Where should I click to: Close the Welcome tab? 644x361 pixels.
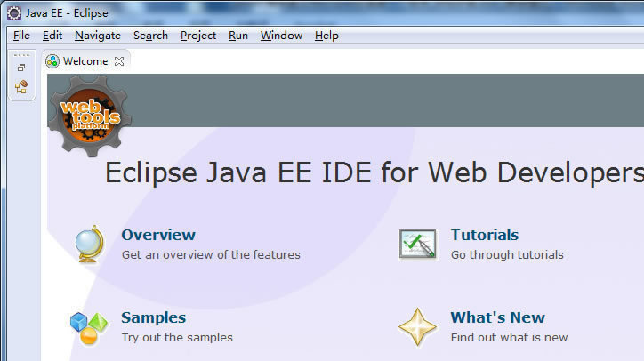pyautogui.click(x=119, y=61)
